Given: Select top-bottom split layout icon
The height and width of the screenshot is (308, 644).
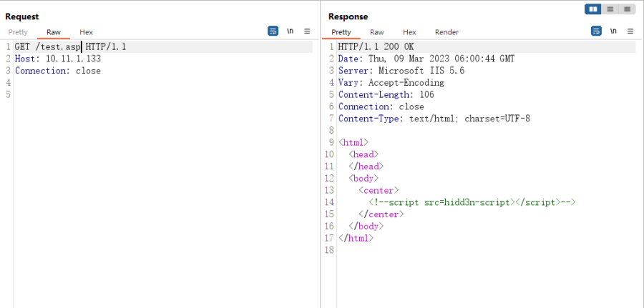Looking at the screenshot, I should pyautogui.click(x=610, y=9).
